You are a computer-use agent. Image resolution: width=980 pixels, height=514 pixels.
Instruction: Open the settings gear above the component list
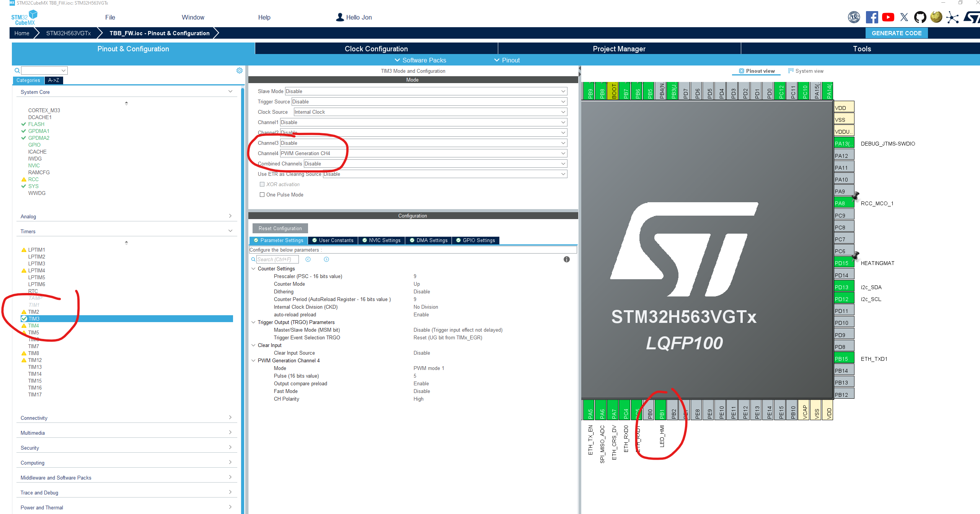(x=240, y=70)
